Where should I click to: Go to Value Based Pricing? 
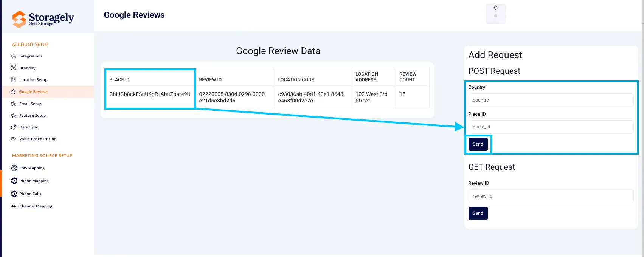click(x=38, y=139)
